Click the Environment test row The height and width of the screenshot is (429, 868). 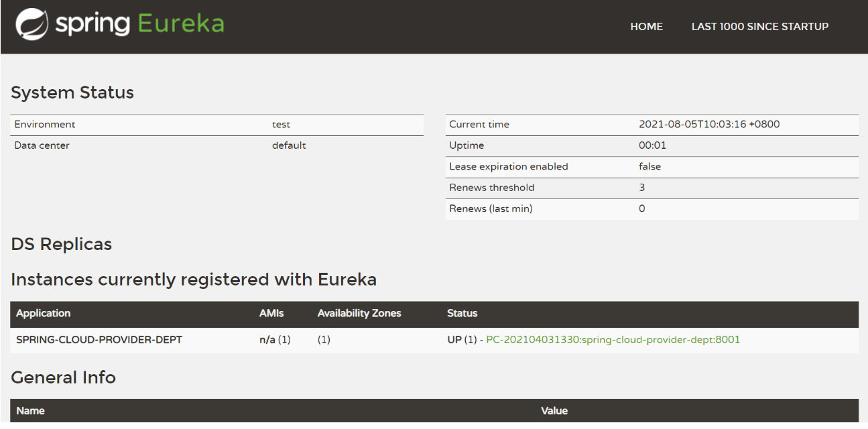coord(217,125)
